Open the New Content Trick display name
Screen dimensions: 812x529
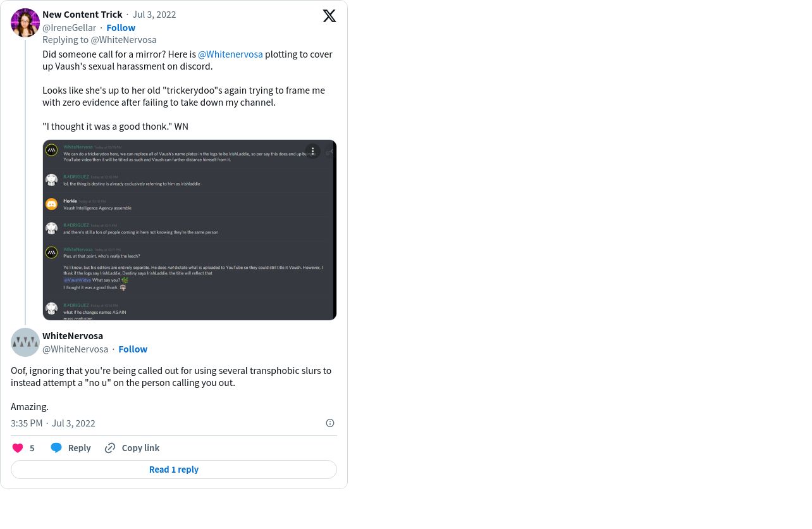point(82,14)
